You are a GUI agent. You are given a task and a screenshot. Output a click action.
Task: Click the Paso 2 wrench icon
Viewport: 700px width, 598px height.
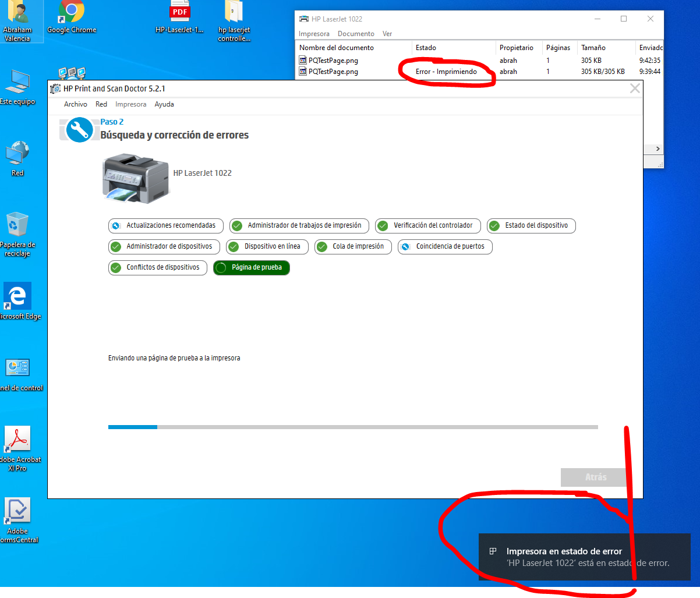click(x=79, y=129)
